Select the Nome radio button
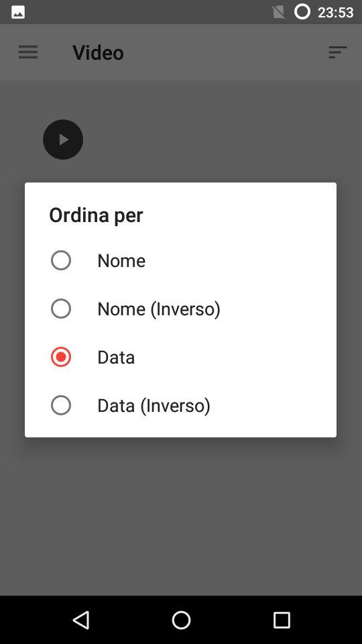Screen dimensions: 362x644 click(61, 260)
